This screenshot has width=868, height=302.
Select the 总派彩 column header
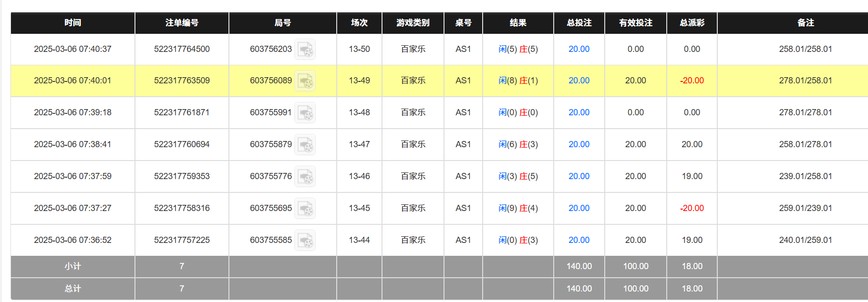(x=692, y=23)
